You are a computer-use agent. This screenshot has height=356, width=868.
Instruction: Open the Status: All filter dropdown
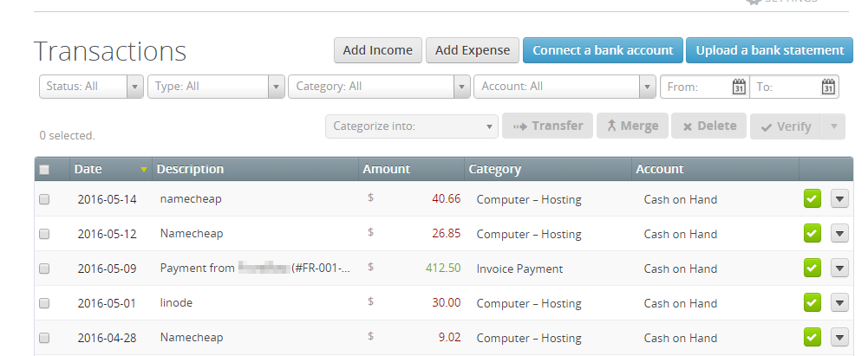[91, 87]
